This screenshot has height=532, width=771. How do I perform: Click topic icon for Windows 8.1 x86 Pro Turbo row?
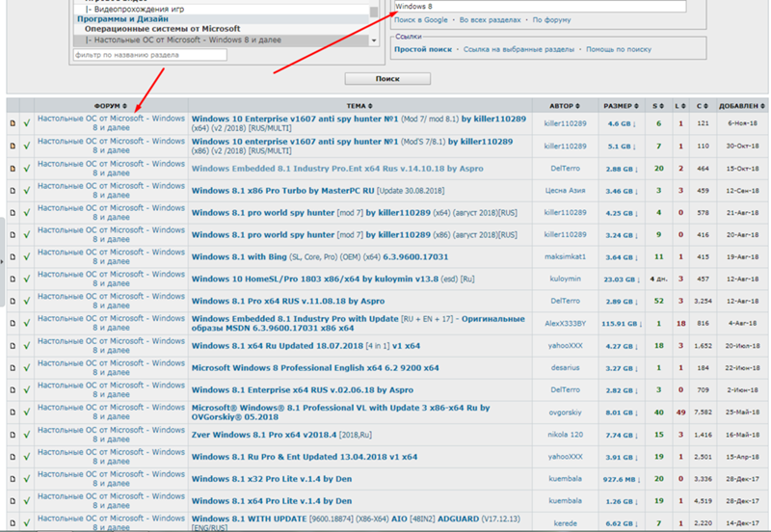coord(13,190)
